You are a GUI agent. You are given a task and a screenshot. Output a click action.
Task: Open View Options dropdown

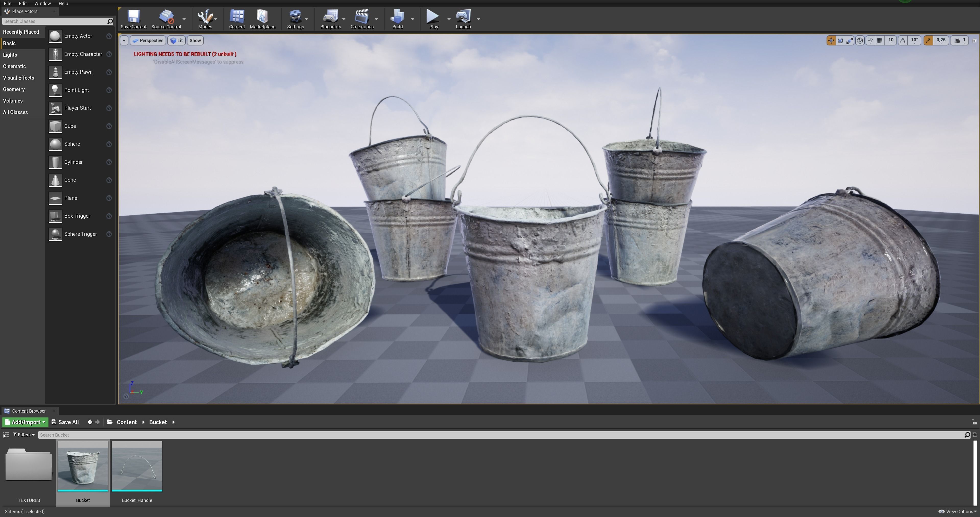[x=958, y=512]
